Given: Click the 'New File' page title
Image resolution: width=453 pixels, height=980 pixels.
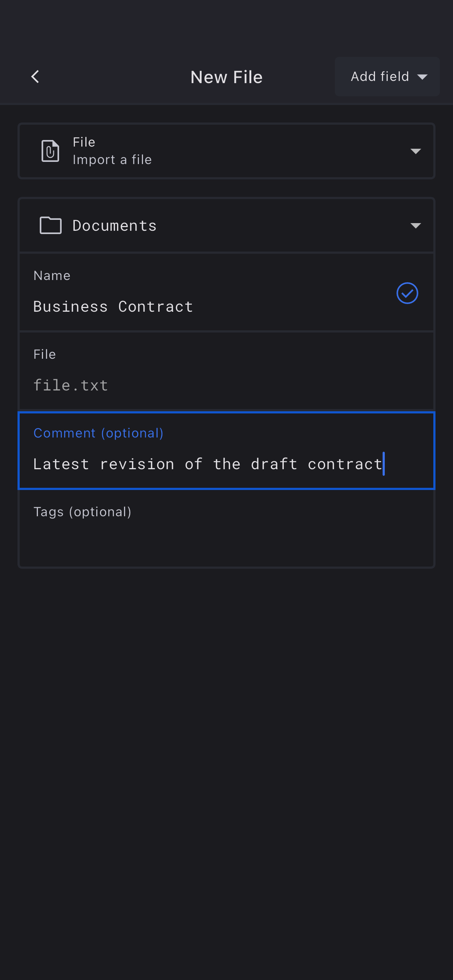Looking at the screenshot, I should pyautogui.click(x=226, y=77).
